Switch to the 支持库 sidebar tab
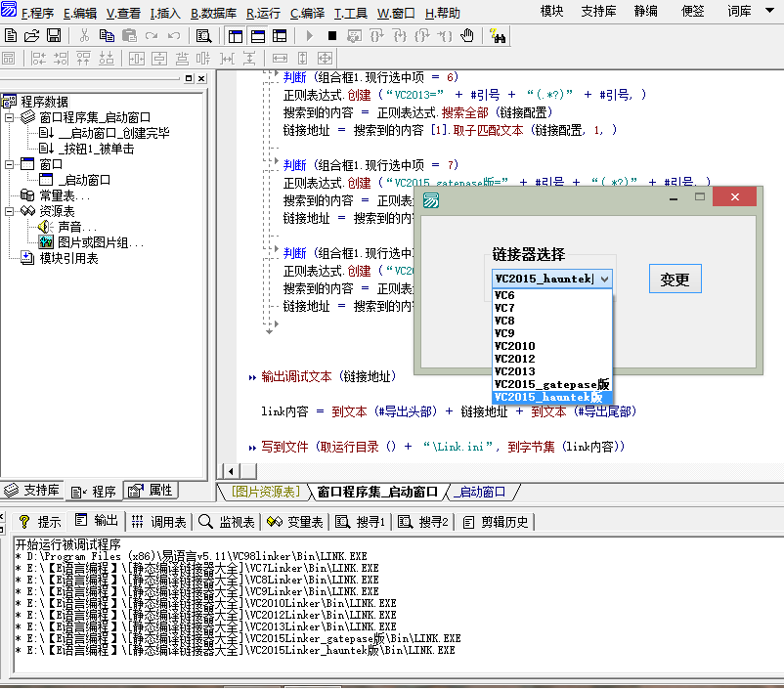Image resolution: width=784 pixels, height=690 pixels. [x=32, y=491]
